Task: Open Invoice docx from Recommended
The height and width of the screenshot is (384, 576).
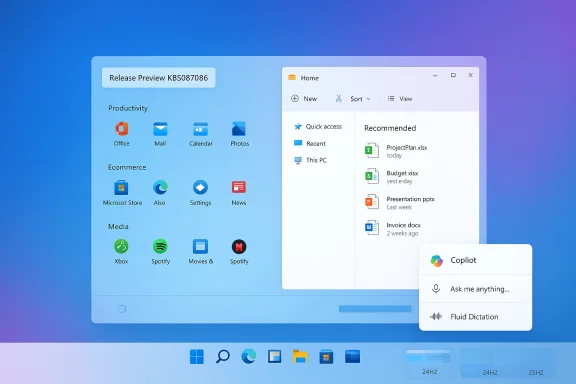Action: (393, 229)
